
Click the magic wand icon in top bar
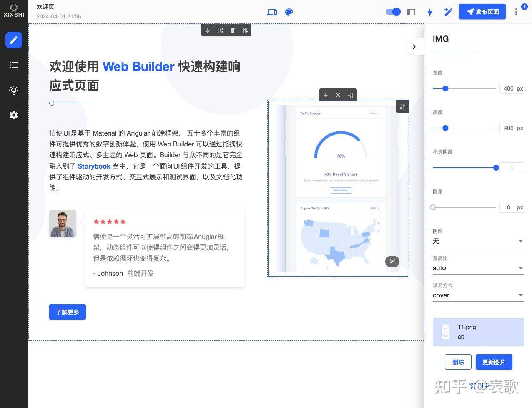click(x=448, y=12)
